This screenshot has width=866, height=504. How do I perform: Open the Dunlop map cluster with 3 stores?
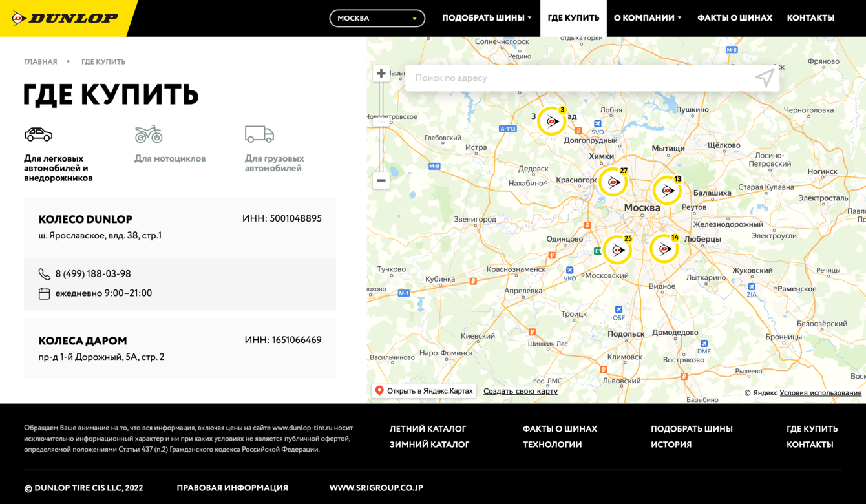tap(553, 121)
